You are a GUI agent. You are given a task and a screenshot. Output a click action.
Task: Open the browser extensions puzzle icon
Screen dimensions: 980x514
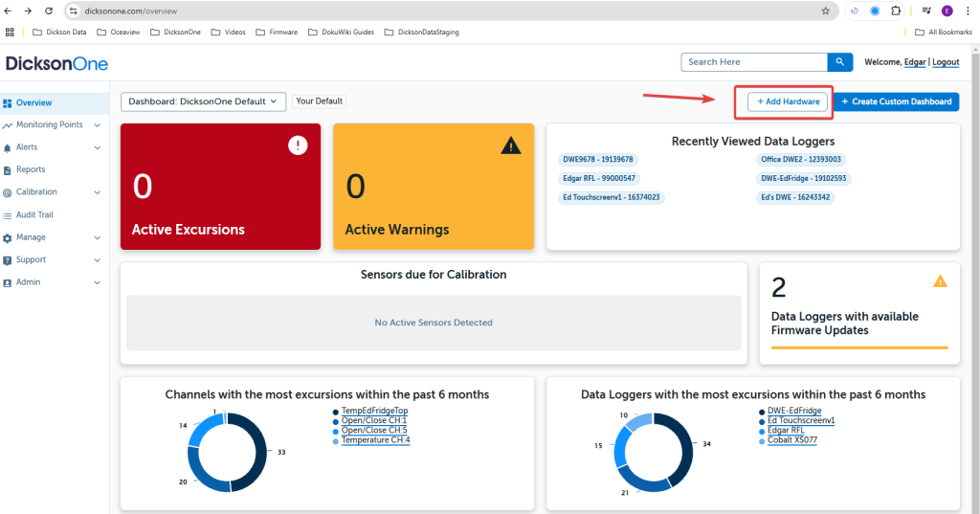896,11
